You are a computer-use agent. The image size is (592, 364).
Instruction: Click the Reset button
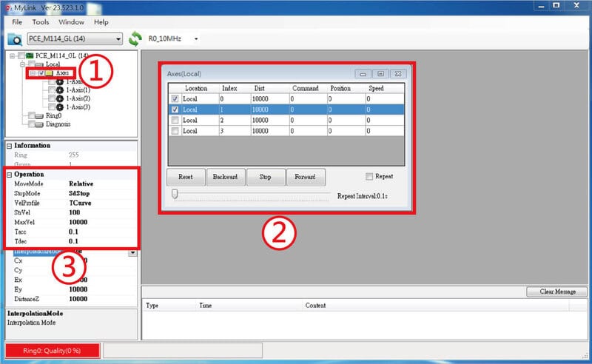coord(186,177)
